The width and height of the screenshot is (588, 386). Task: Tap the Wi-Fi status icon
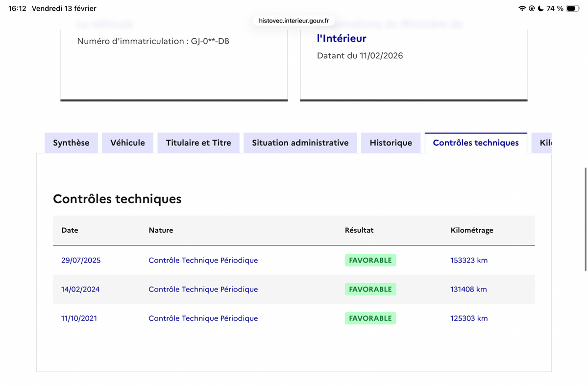tap(522, 8)
